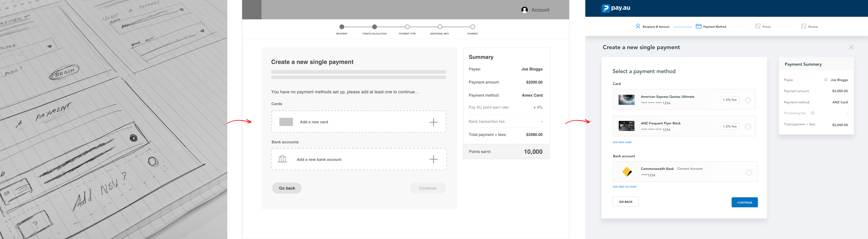Select American Express Qantas Ultimate radio button
This screenshot has height=239, width=868.
point(747,100)
